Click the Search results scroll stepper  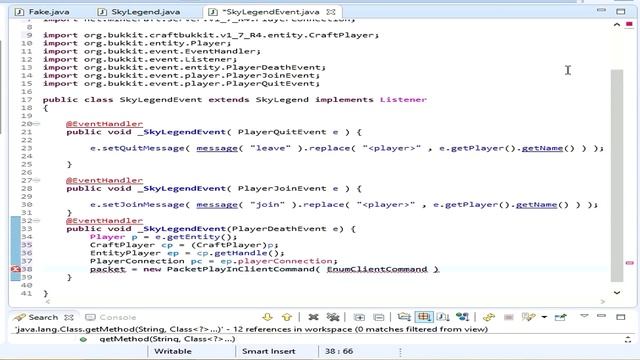click(628, 339)
